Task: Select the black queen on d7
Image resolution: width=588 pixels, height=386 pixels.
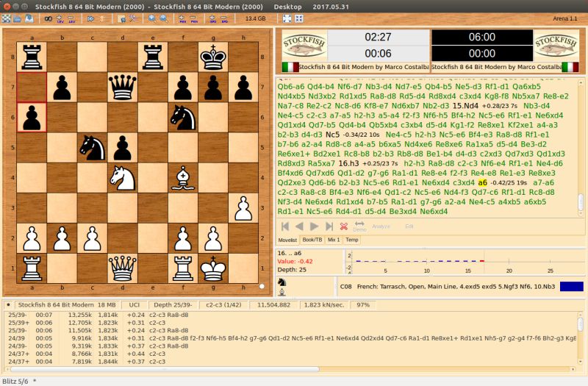Action: click(x=122, y=87)
